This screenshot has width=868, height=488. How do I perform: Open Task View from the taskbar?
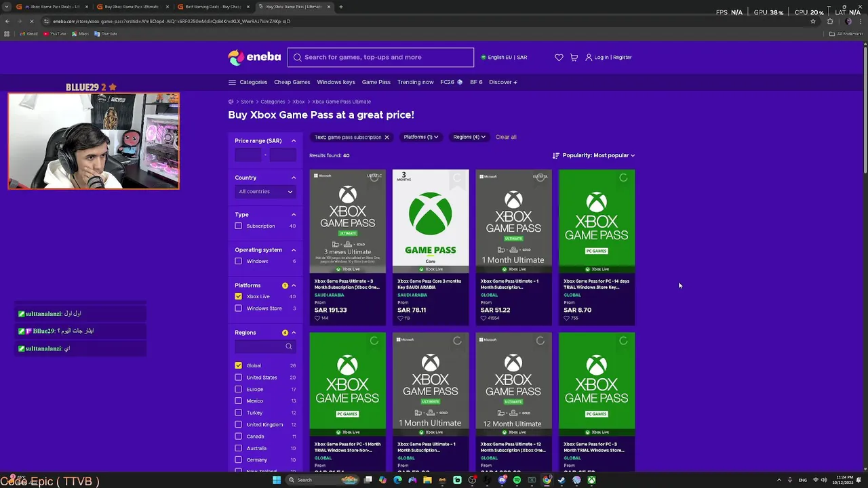coord(368,480)
